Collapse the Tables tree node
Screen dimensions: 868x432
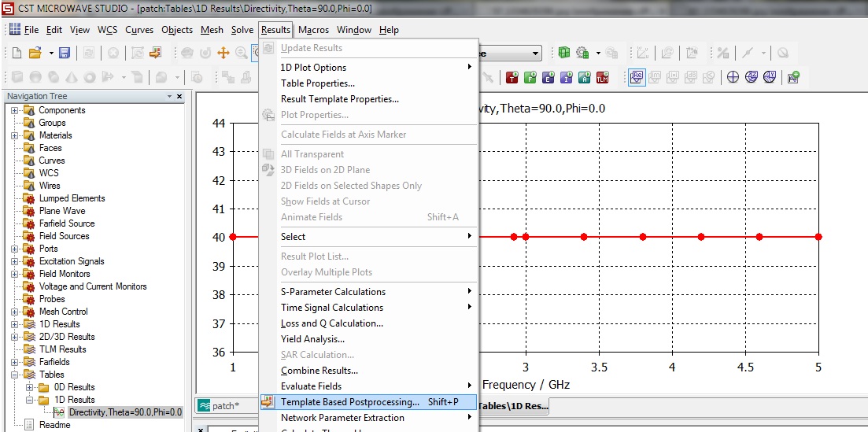pos(14,375)
